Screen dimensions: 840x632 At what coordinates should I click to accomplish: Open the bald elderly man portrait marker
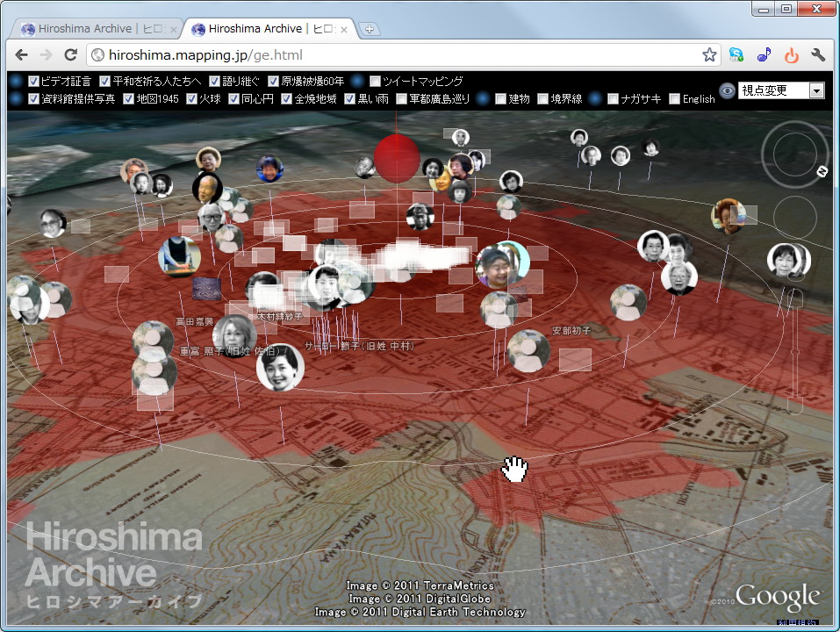point(207,188)
